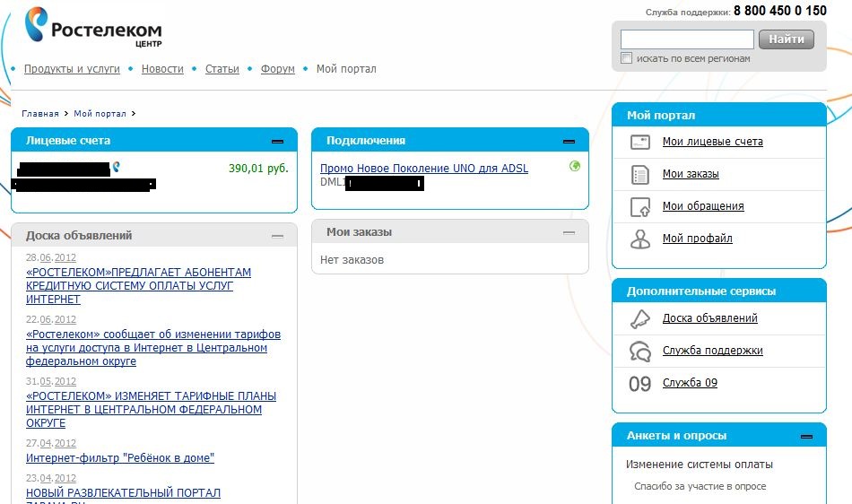Click the date 28.06.2012
Image resolution: width=852 pixels, height=504 pixels.
(x=51, y=257)
